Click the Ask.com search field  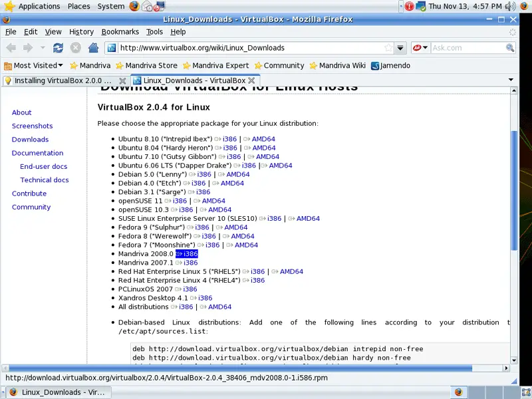(468, 48)
